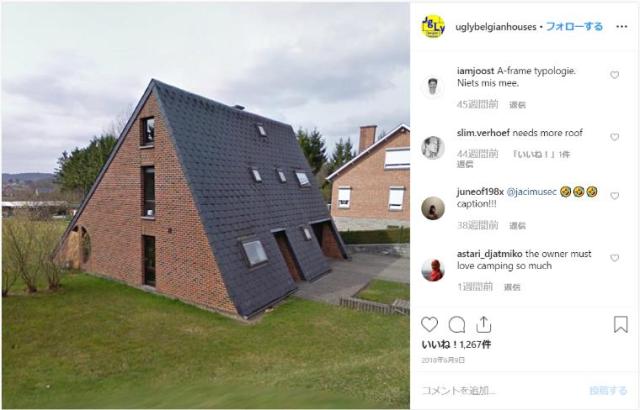Save the post with the bookmark icon
The height and width of the screenshot is (410, 640).
[620, 325]
